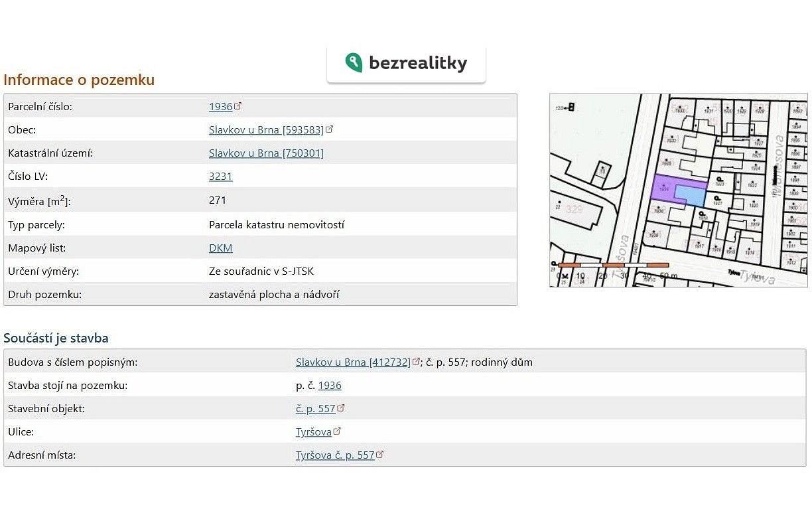Click external-link icon in Adresní místa row
The height and width of the screenshot is (531, 812).
click(380, 455)
